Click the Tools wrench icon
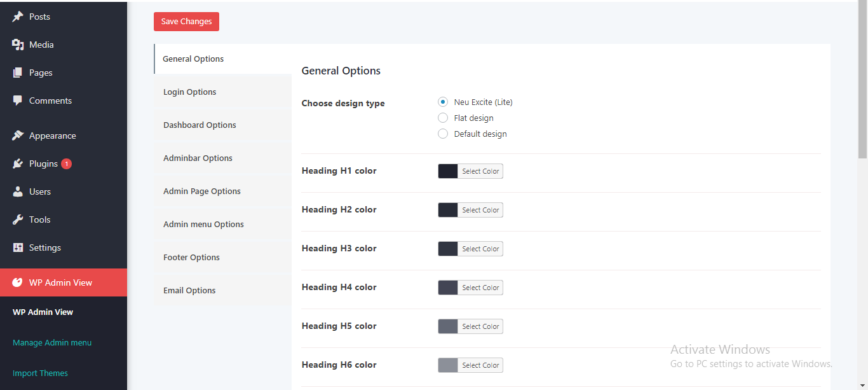This screenshot has width=868, height=390. 18,219
